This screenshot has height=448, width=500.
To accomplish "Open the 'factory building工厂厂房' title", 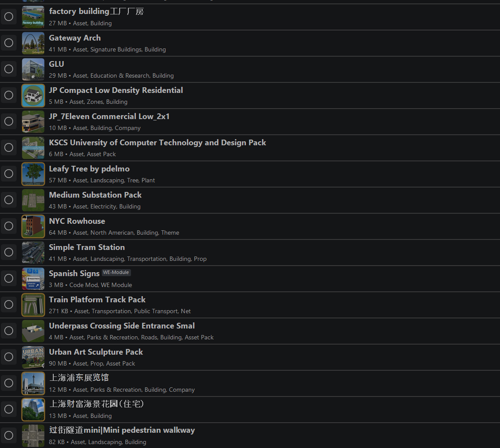I will point(97,11).
